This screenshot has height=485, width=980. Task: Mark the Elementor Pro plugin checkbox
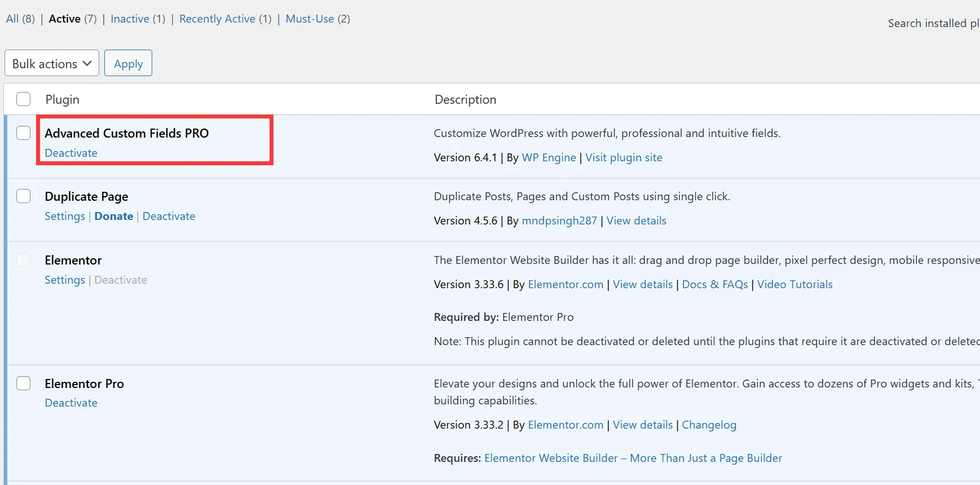[23, 383]
